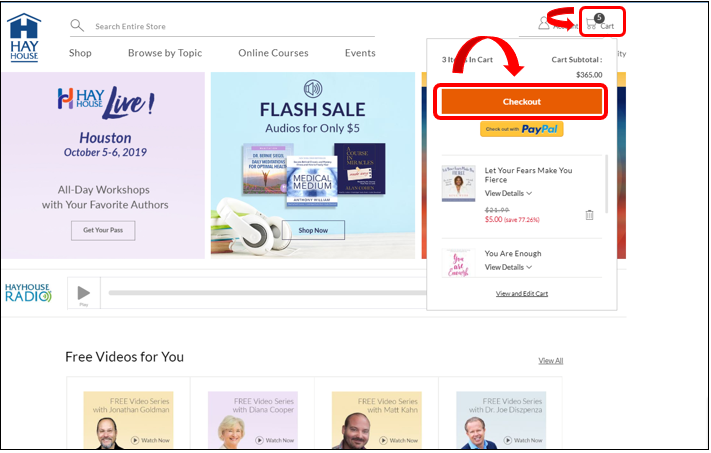The image size is (711, 453).
Task: Expand View Details for Let Your Fears
Action: point(508,193)
